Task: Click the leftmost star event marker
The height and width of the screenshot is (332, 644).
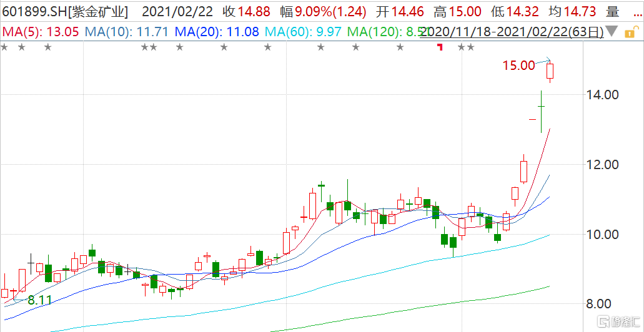Action: point(4,47)
